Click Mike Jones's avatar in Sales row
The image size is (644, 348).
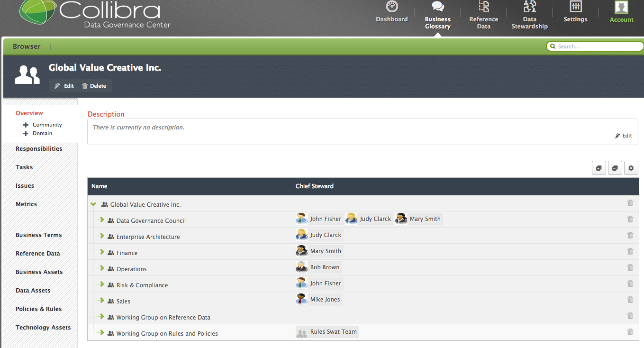[x=301, y=299]
